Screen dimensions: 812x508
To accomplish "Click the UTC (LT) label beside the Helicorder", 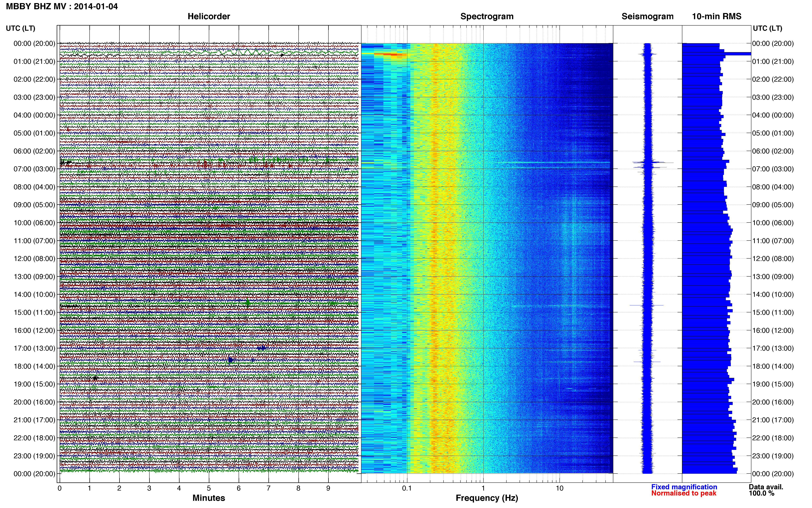I will click(x=21, y=28).
